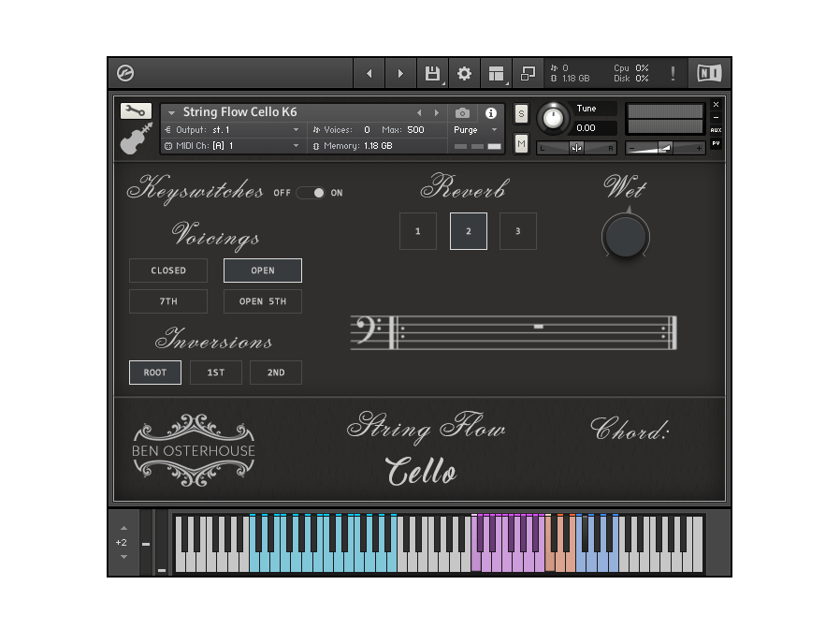Click the Memory: 1.18 GB readout
This screenshot has width=840, height=629.
[x=353, y=146]
